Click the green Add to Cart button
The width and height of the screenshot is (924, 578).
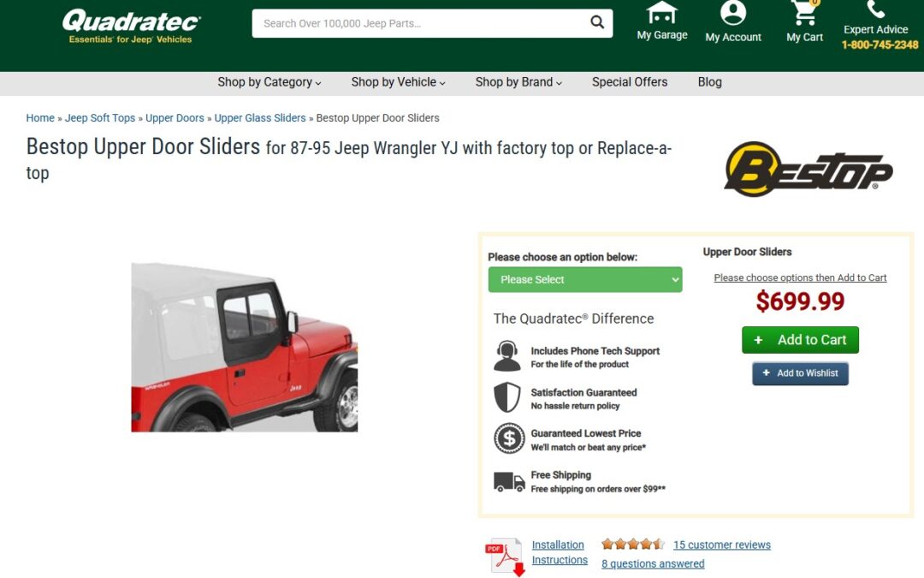pyautogui.click(x=800, y=340)
